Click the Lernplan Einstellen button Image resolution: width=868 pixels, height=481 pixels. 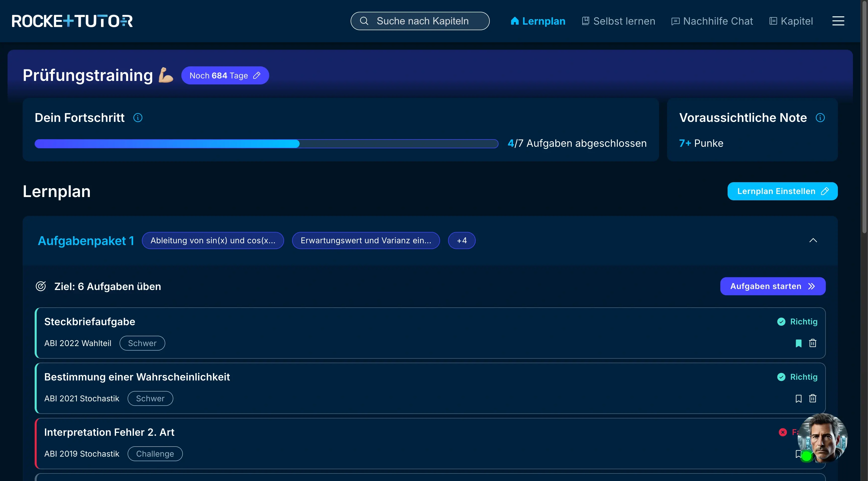[x=782, y=191]
